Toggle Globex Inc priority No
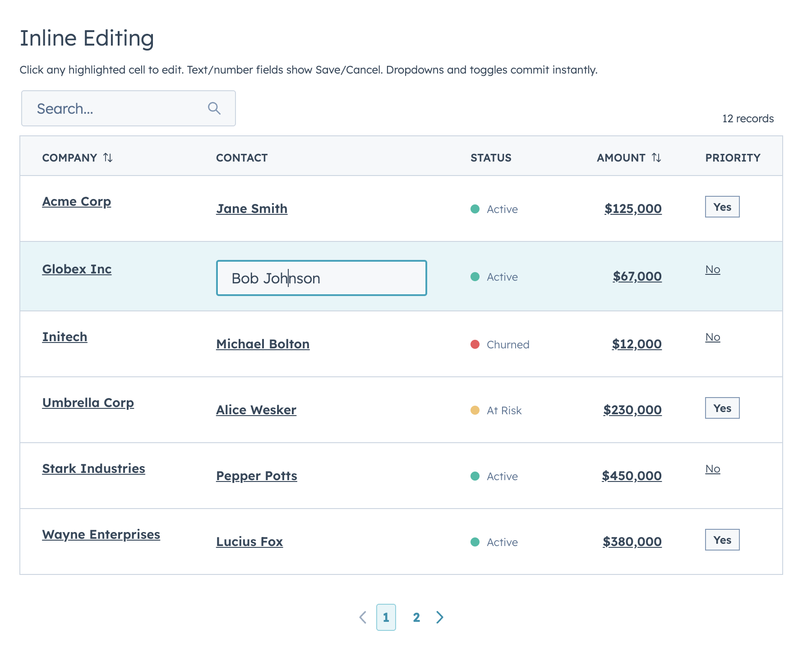 pos(713,269)
